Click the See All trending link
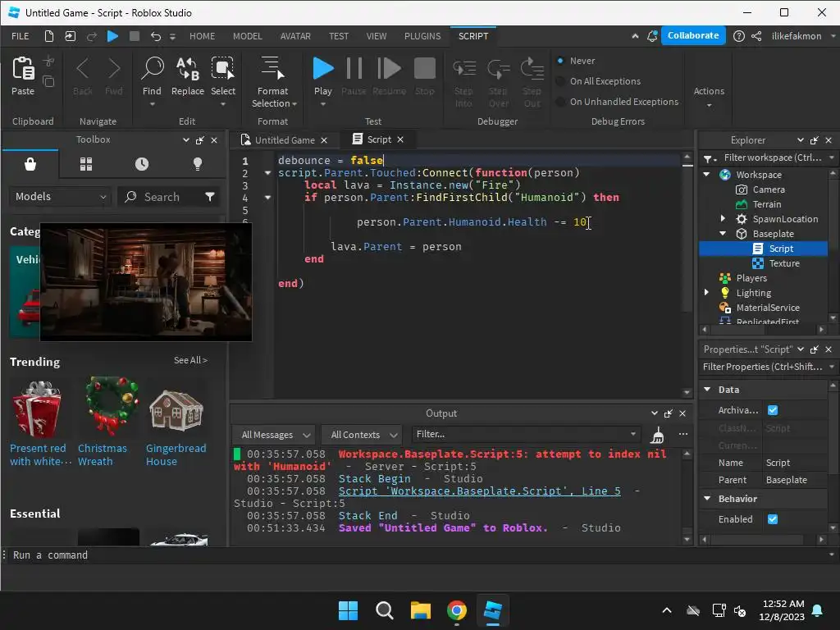840x630 pixels. [x=190, y=360]
